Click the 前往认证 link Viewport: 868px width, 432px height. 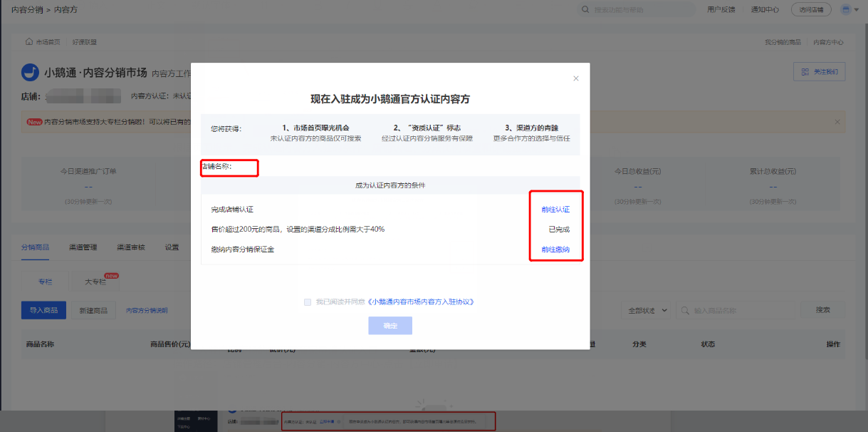pos(555,210)
